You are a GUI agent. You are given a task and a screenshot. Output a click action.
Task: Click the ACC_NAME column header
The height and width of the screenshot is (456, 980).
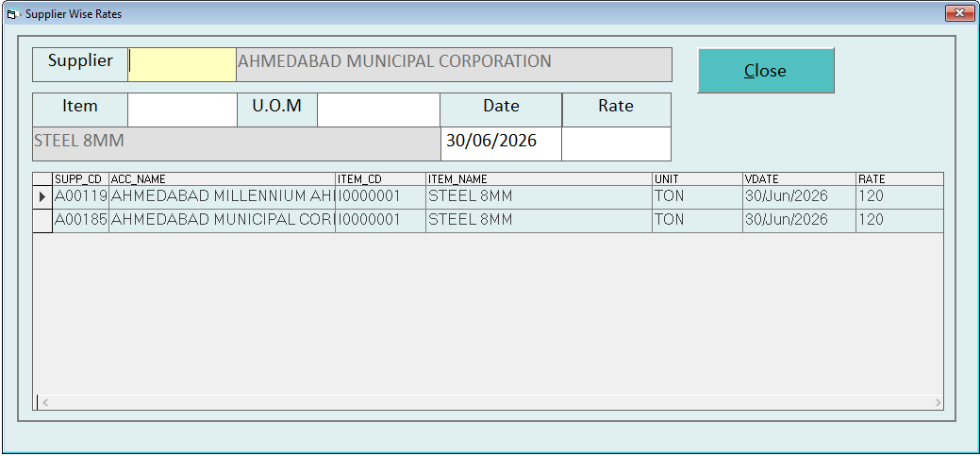[x=222, y=178]
